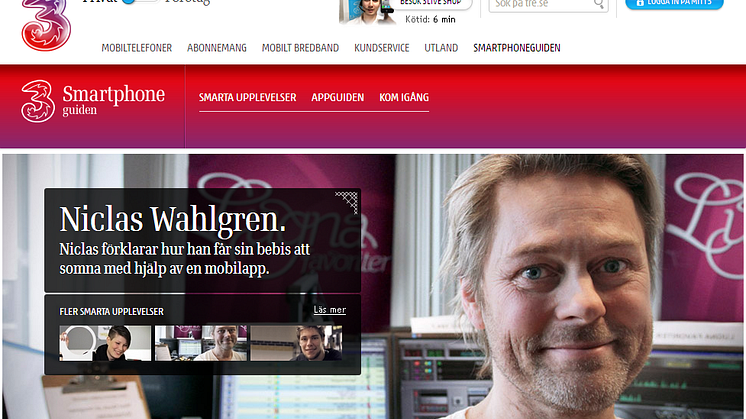Screen dimensions: 746x419
Task: Switch to the Appguiden tab
Action: [338, 97]
